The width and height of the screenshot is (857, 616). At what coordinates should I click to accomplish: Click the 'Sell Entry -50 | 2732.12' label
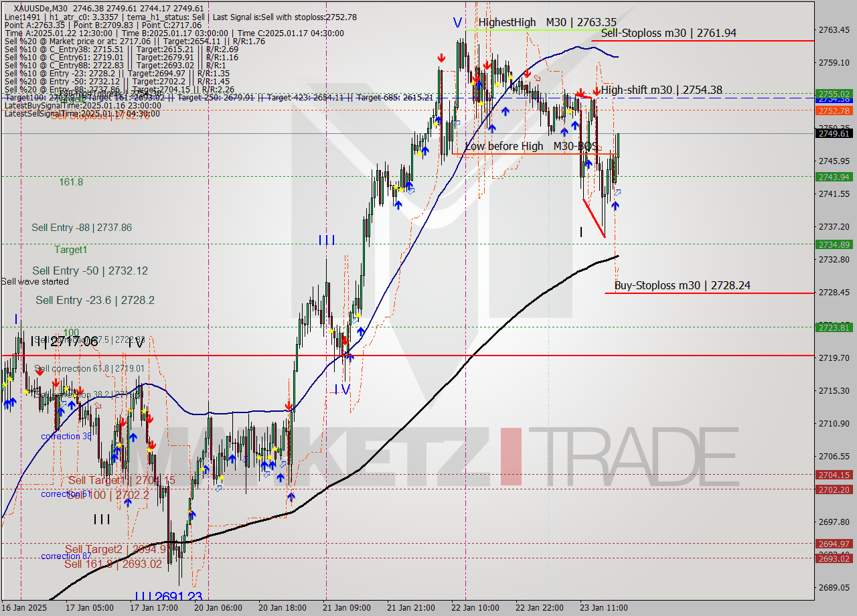tap(90, 271)
